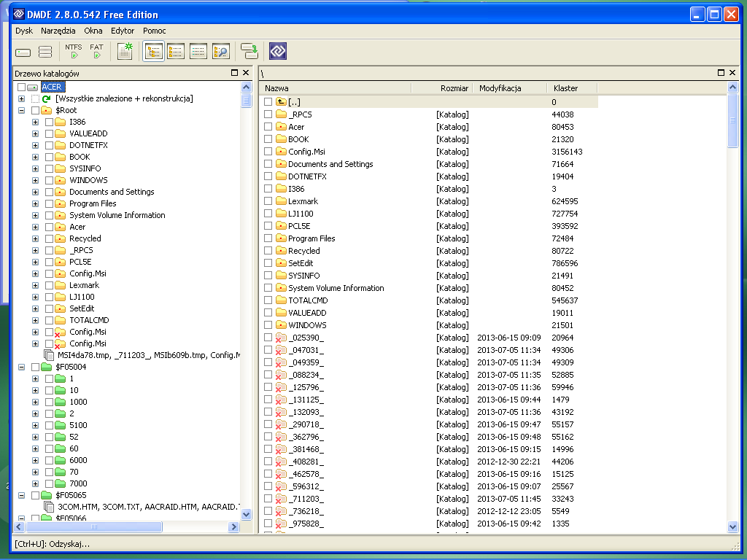
Task: Click the tree panel horizontal scrollbar thumb
Action: pos(94,526)
